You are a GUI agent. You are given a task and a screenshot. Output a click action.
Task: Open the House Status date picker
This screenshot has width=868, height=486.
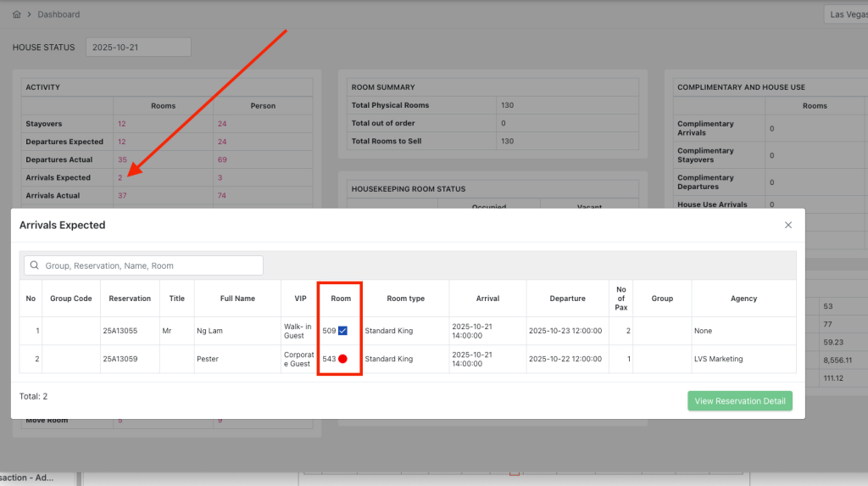(138, 47)
